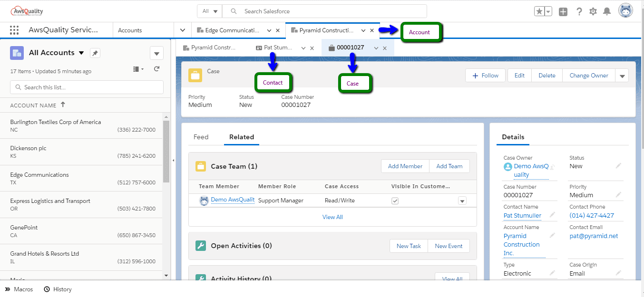Open the Favorites star icon

point(539,11)
